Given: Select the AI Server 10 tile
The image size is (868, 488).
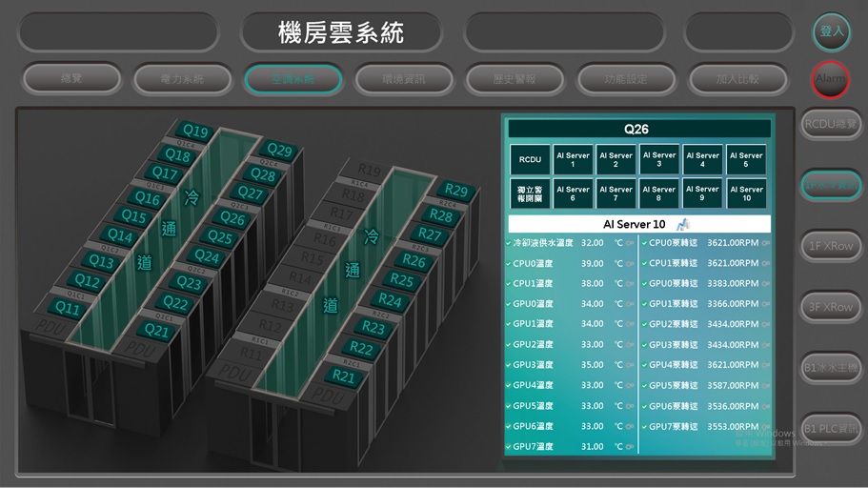Looking at the screenshot, I should click(746, 193).
